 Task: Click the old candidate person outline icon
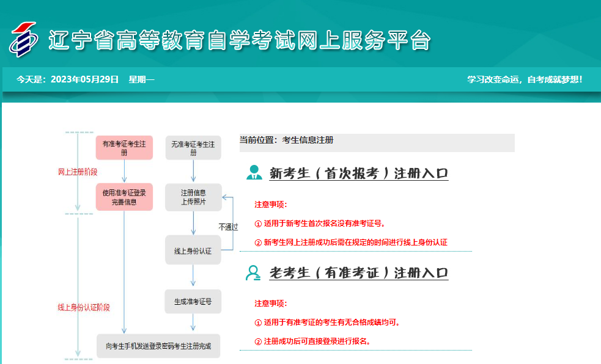click(253, 272)
